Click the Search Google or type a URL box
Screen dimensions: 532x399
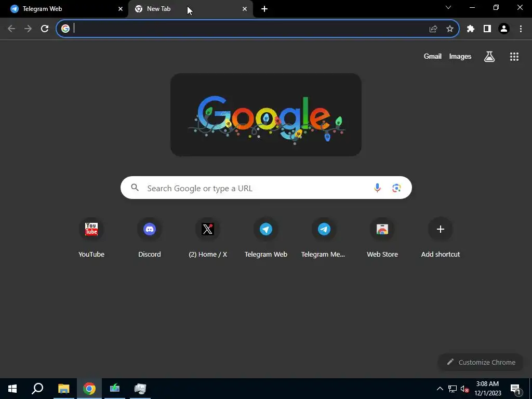[266, 188]
